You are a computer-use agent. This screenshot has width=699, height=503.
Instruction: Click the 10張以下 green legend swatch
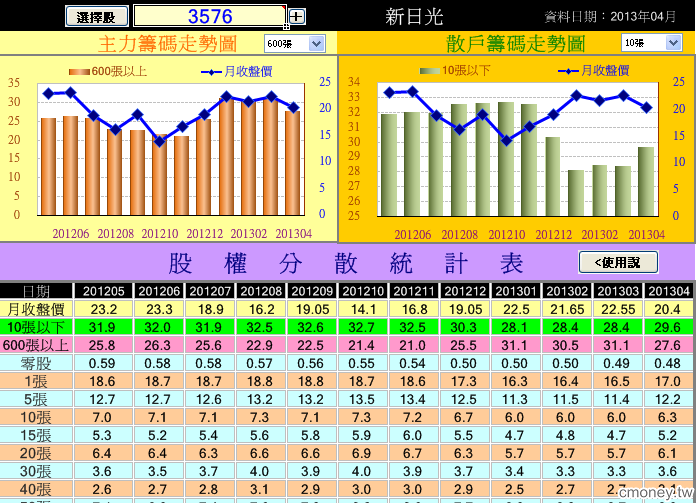pos(430,71)
